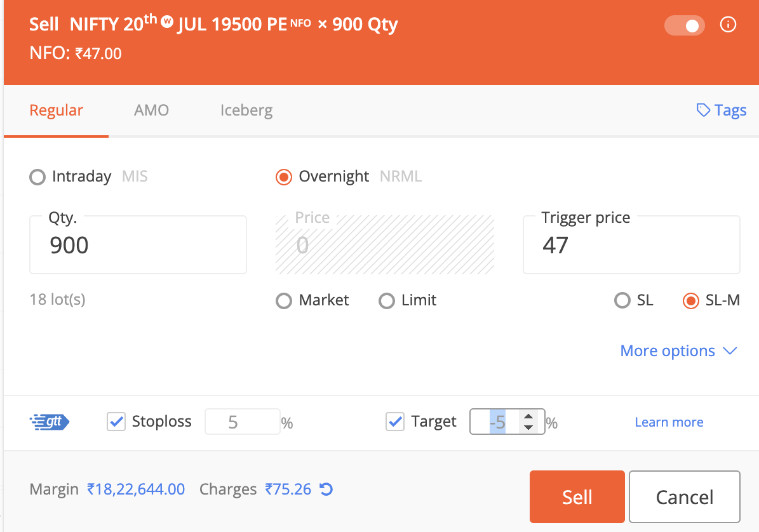Image resolution: width=759 pixels, height=532 pixels.
Task: Click the Margin amount ₹18,22,644.00
Action: [136, 489]
